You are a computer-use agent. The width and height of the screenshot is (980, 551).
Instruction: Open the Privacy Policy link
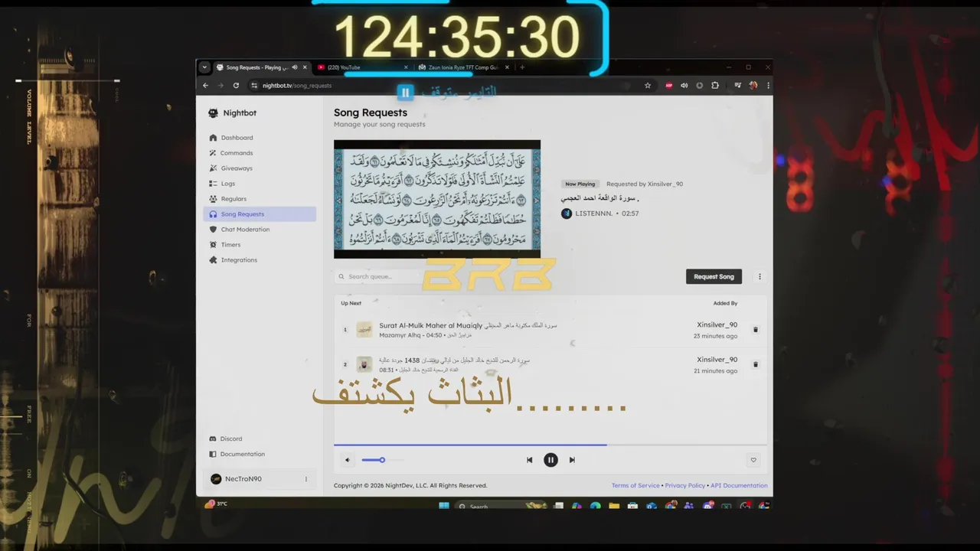(x=685, y=485)
